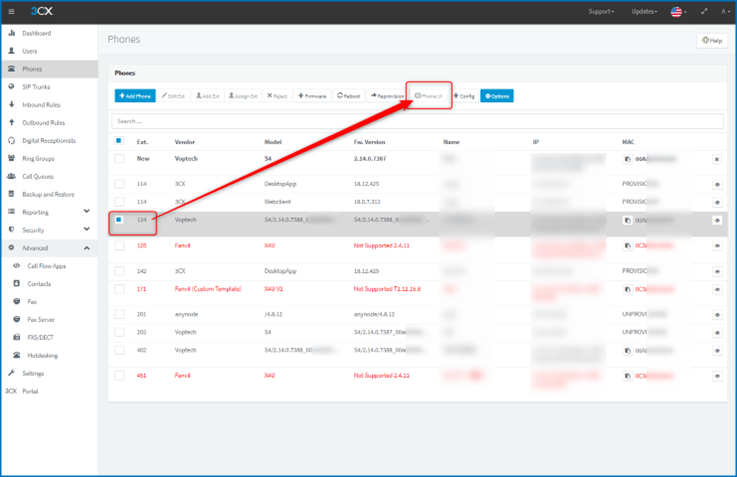Click the Reboot button
Viewport: 737px width, 477px height.
click(x=348, y=96)
